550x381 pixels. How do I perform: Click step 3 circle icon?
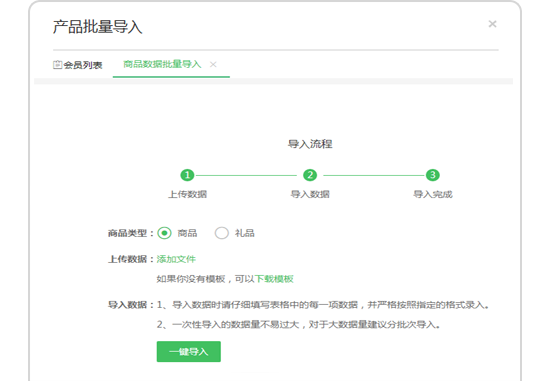[x=433, y=175]
